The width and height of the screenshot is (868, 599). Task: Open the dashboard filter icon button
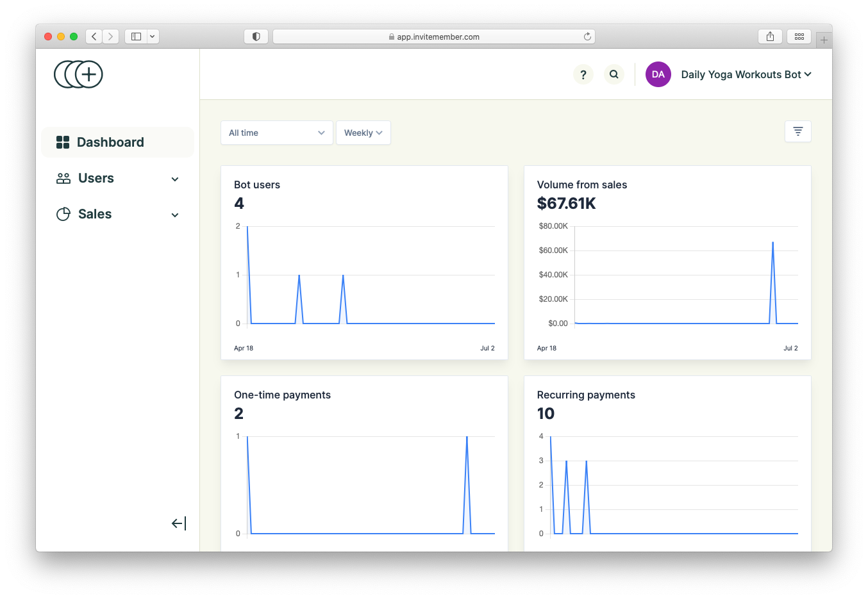coord(798,131)
